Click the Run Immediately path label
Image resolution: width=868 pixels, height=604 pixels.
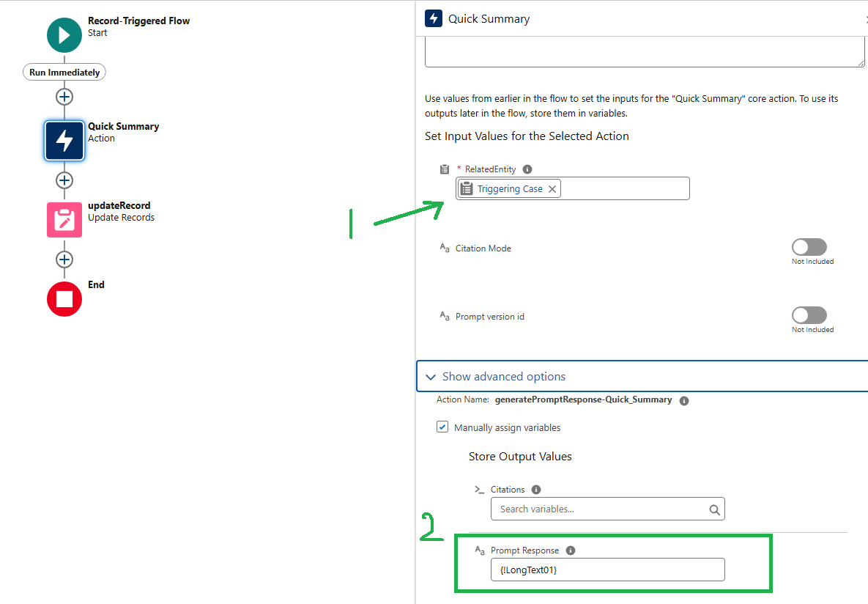[x=64, y=73]
